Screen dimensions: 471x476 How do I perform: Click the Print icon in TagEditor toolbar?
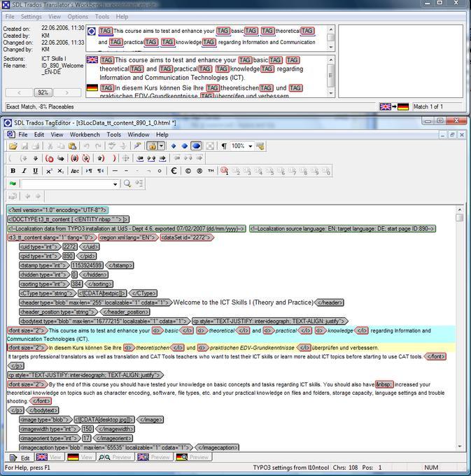coord(36,146)
